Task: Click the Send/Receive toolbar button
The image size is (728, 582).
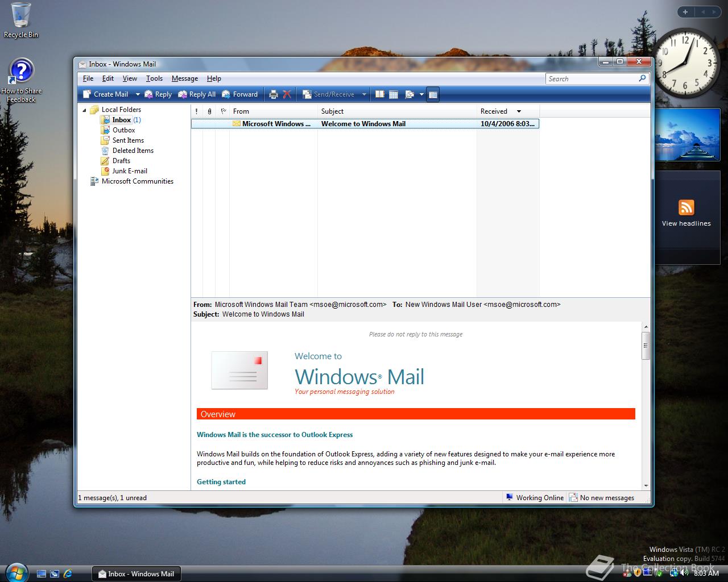Action: pyautogui.click(x=328, y=94)
